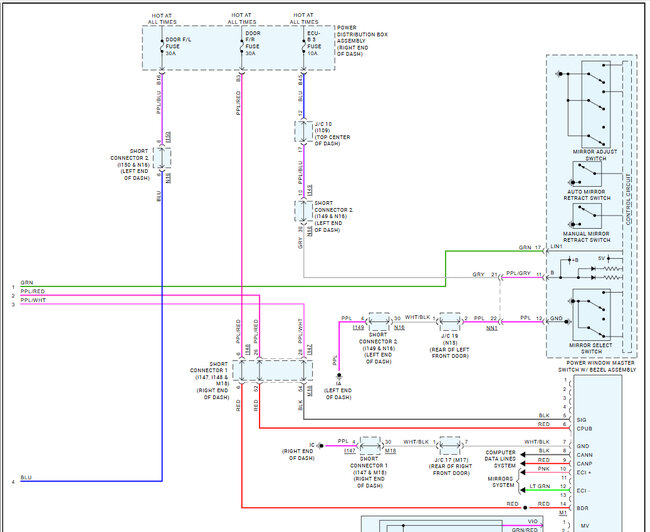
Task: Click the IA ground point dot
Action: click(339, 376)
